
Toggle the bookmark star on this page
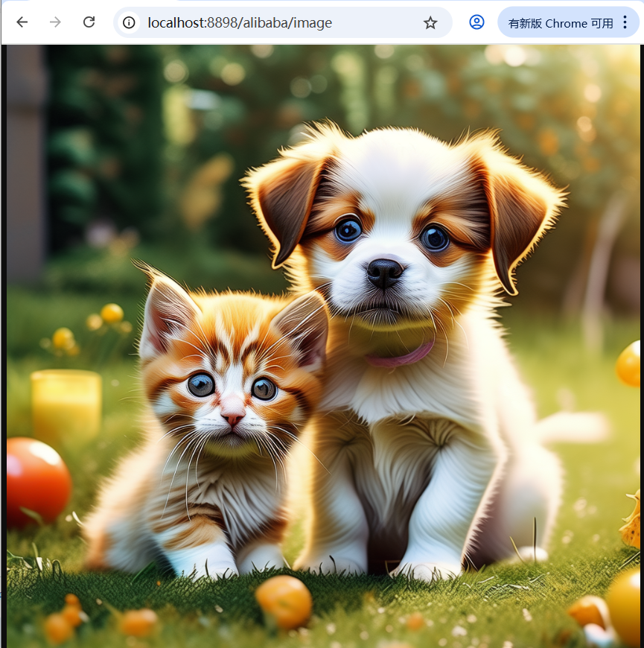click(x=430, y=23)
